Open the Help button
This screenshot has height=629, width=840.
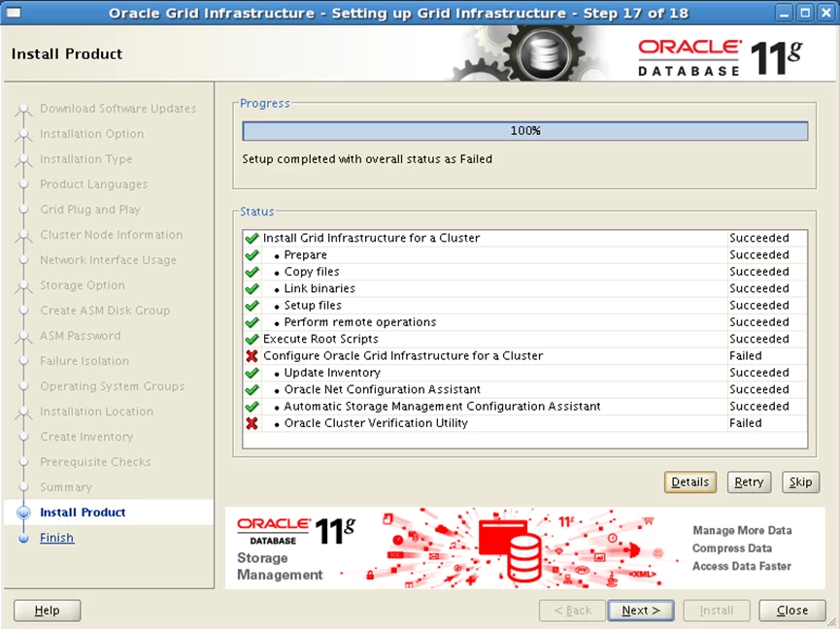click(x=48, y=611)
